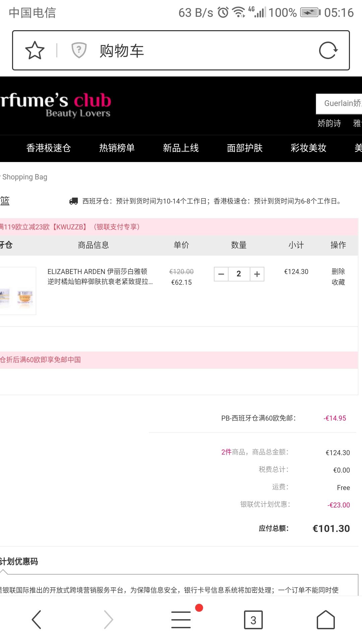Tap the free-shipping discount -€14.95
This screenshot has height=644, width=362.
(x=335, y=418)
